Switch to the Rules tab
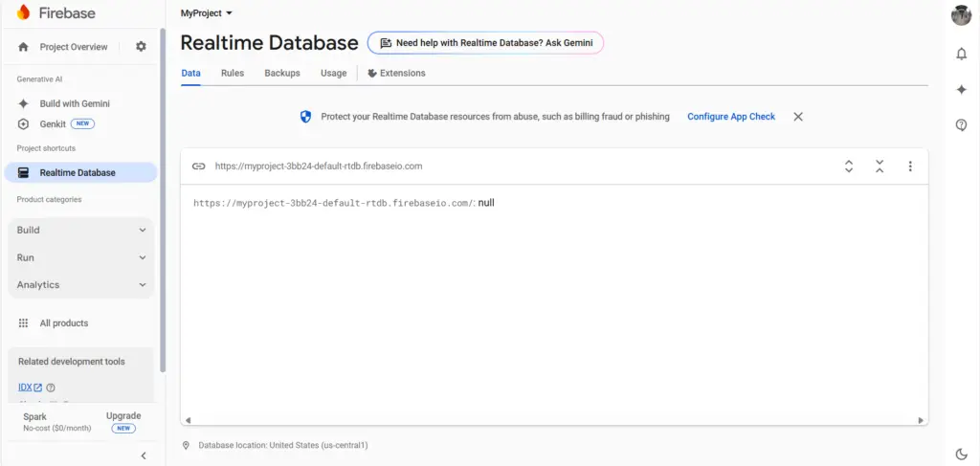Screen dimensions: 980x466 pos(233,73)
